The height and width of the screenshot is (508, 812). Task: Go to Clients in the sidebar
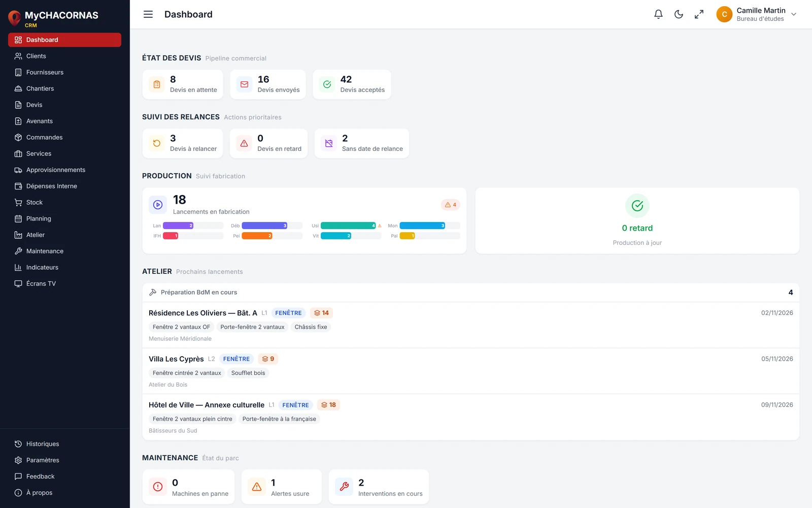click(64, 56)
